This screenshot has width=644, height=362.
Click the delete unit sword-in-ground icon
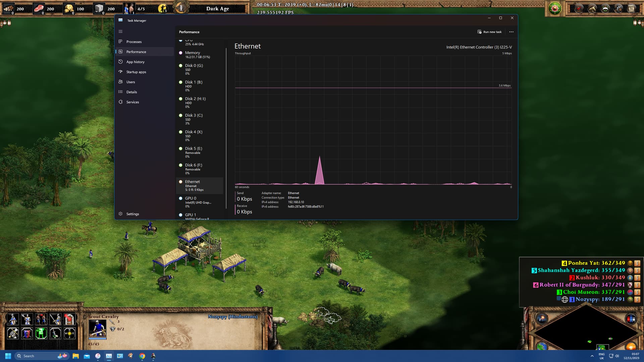tap(55, 333)
